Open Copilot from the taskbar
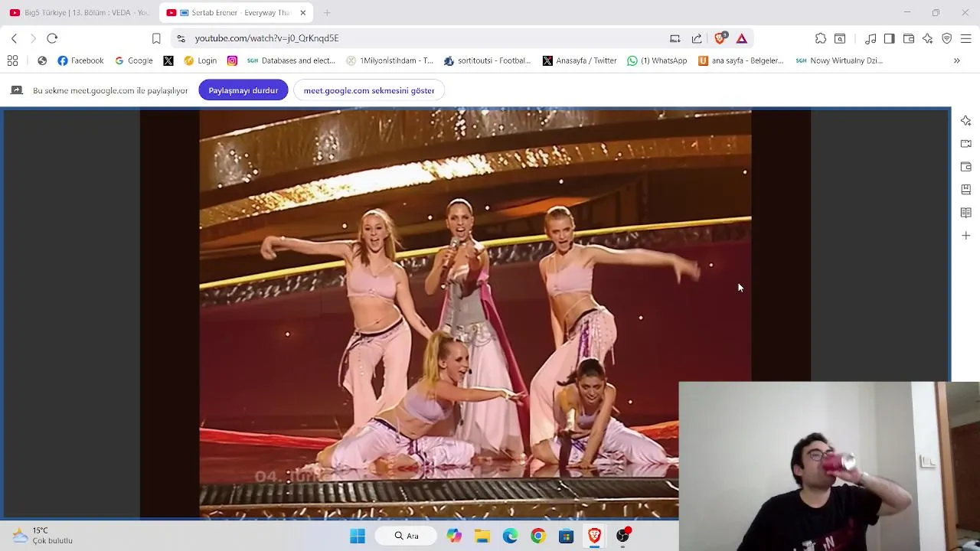 point(454,536)
